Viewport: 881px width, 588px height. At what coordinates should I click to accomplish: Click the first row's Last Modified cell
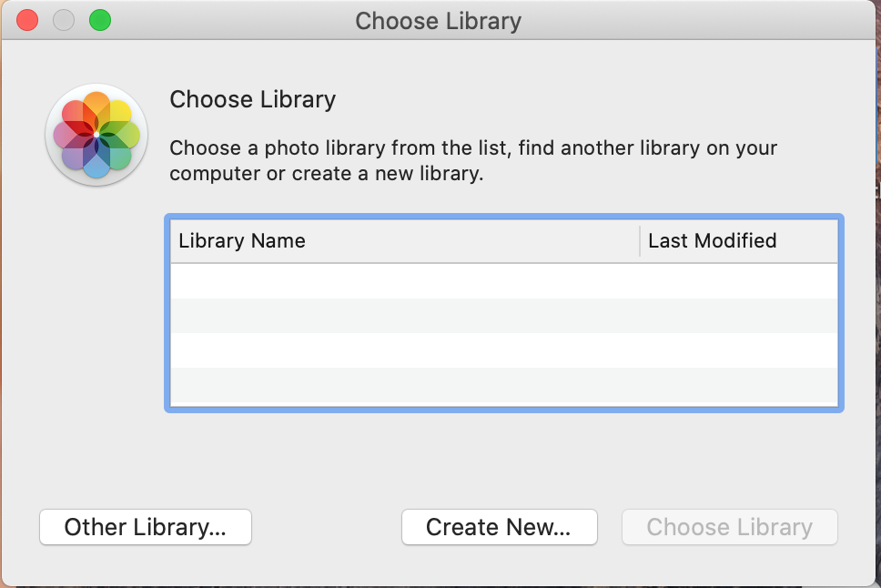(737, 281)
